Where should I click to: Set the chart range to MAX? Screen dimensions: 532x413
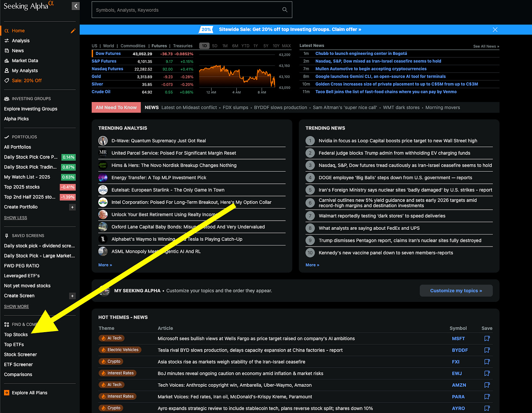coord(286,46)
